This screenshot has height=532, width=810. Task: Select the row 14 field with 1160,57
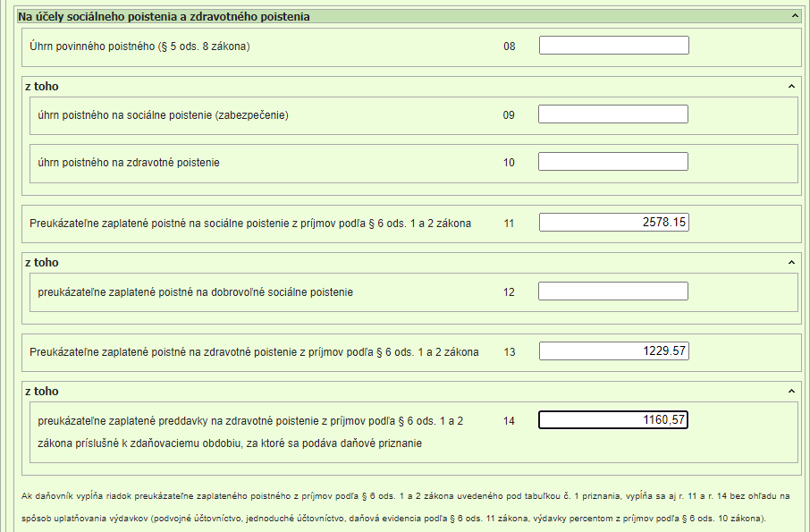(x=613, y=420)
